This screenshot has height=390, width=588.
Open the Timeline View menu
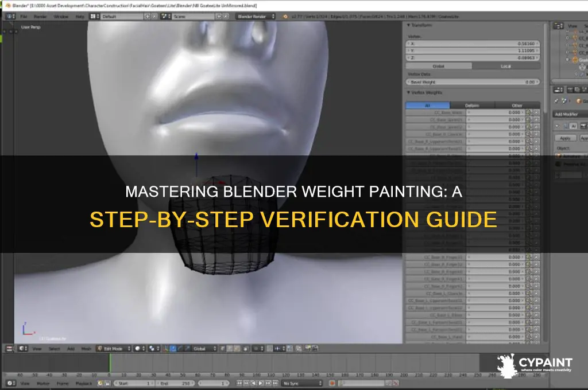click(x=25, y=384)
